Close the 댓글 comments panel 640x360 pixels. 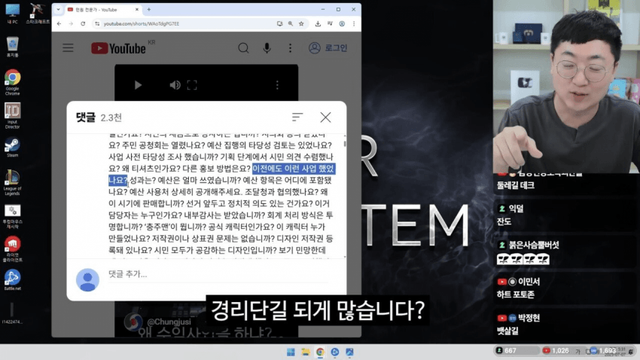pyautogui.click(x=325, y=118)
